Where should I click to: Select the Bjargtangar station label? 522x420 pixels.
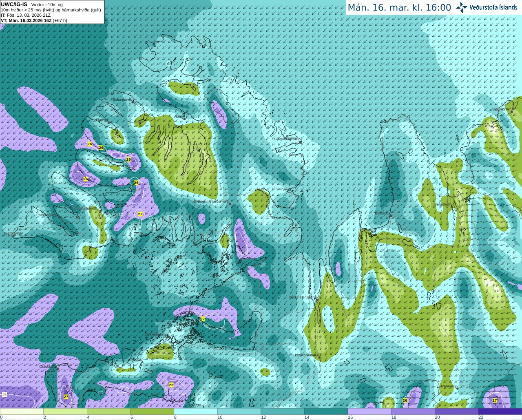(13, 234)
